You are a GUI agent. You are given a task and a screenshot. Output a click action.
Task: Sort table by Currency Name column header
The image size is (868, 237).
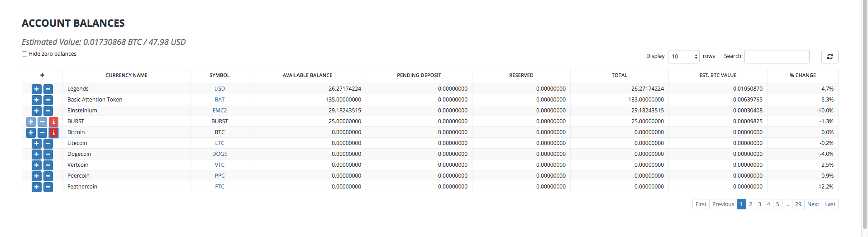click(126, 75)
